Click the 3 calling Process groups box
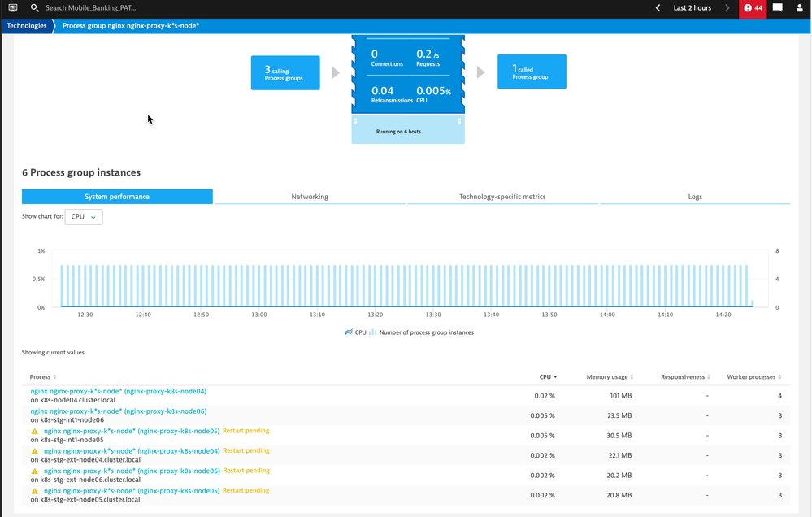The height and width of the screenshot is (517, 812). click(284, 73)
